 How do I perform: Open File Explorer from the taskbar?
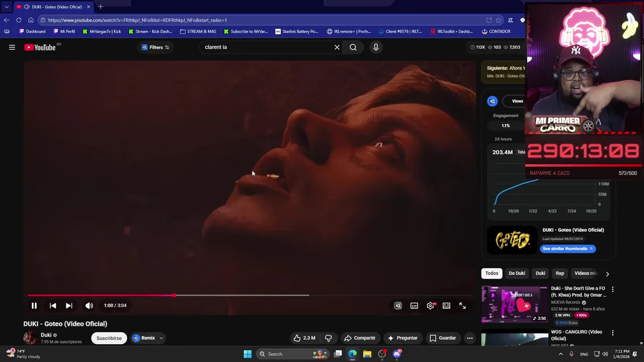(x=367, y=354)
